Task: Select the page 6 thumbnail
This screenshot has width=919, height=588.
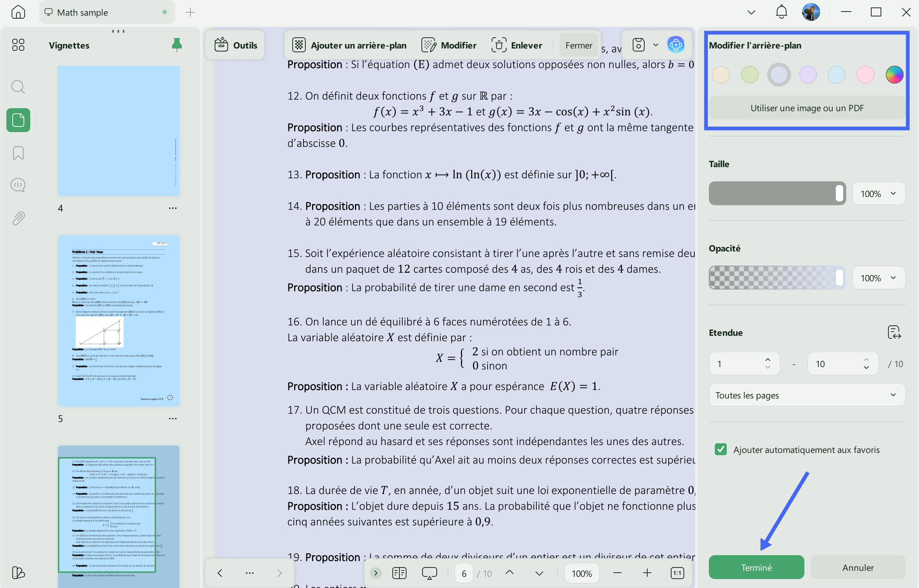Action: point(118,516)
